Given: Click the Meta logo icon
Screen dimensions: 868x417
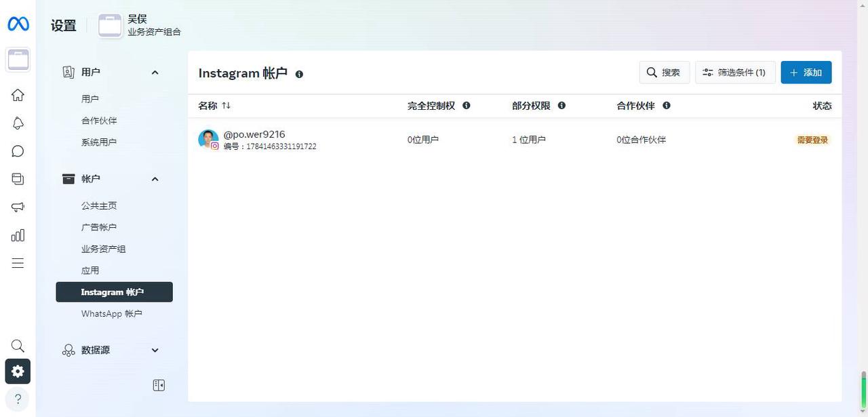Looking at the screenshot, I should pyautogui.click(x=18, y=24).
